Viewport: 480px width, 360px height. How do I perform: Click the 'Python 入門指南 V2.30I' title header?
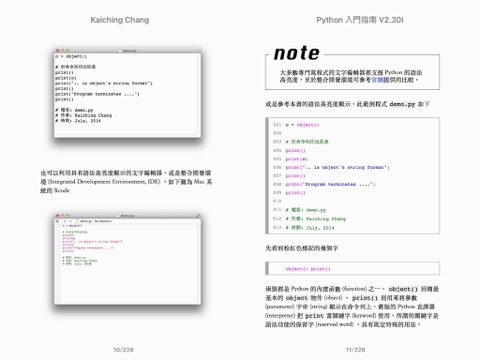tap(360, 20)
